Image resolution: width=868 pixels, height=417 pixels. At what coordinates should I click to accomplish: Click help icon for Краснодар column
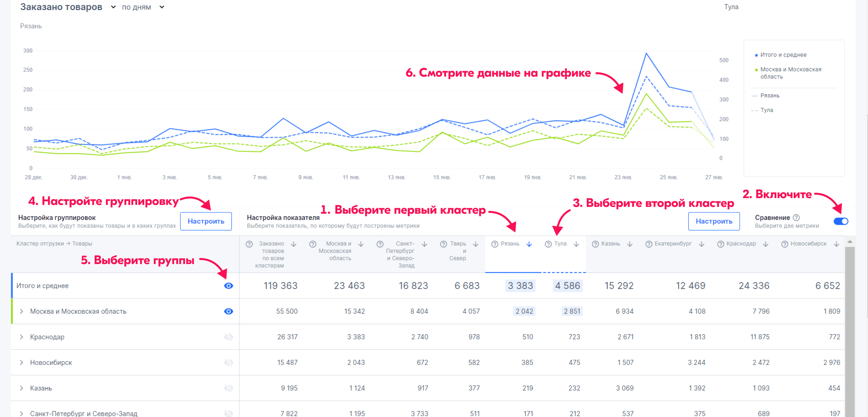point(721,244)
